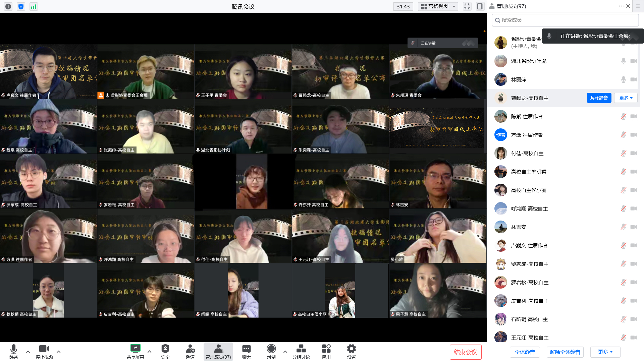Click the 搜索成员 search field
Screen dimensions: 644x362
565,20
